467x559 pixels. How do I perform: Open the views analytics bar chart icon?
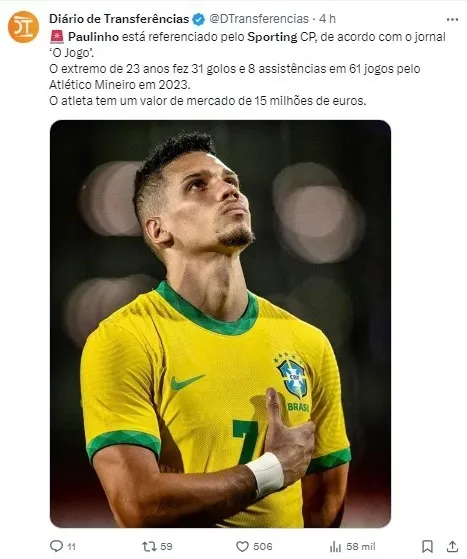click(335, 546)
